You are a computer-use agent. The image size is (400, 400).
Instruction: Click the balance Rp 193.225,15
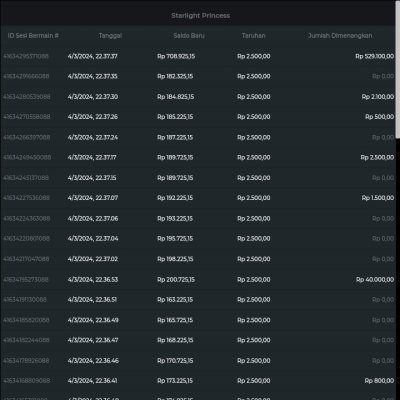tap(175, 219)
